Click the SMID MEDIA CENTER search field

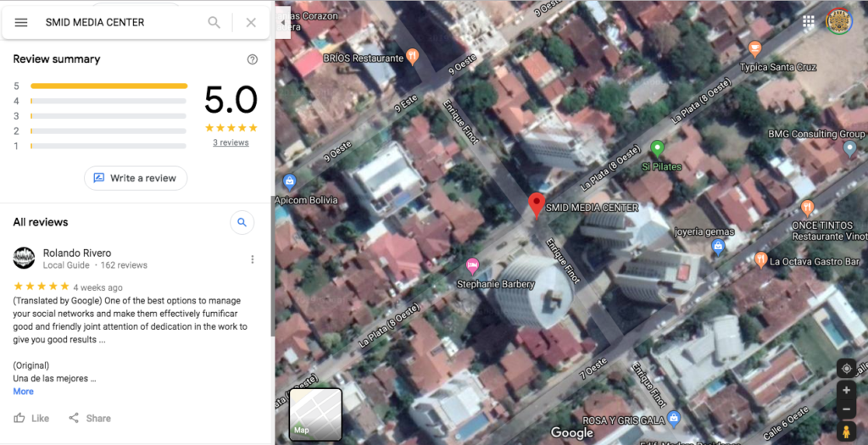click(123, 23)
